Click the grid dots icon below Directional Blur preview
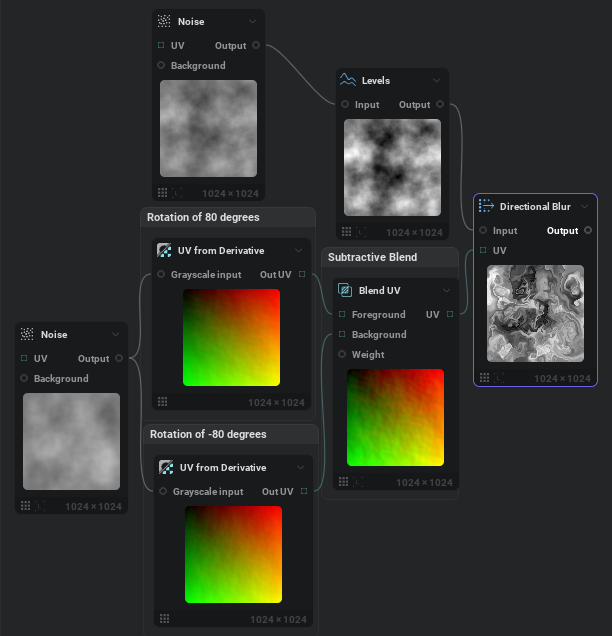The image size is (612, 636). click(x=485, y=378)
